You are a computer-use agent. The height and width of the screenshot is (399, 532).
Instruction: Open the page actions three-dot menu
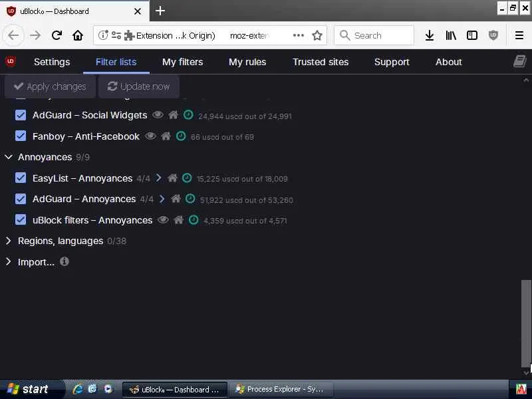pos(298,35)
